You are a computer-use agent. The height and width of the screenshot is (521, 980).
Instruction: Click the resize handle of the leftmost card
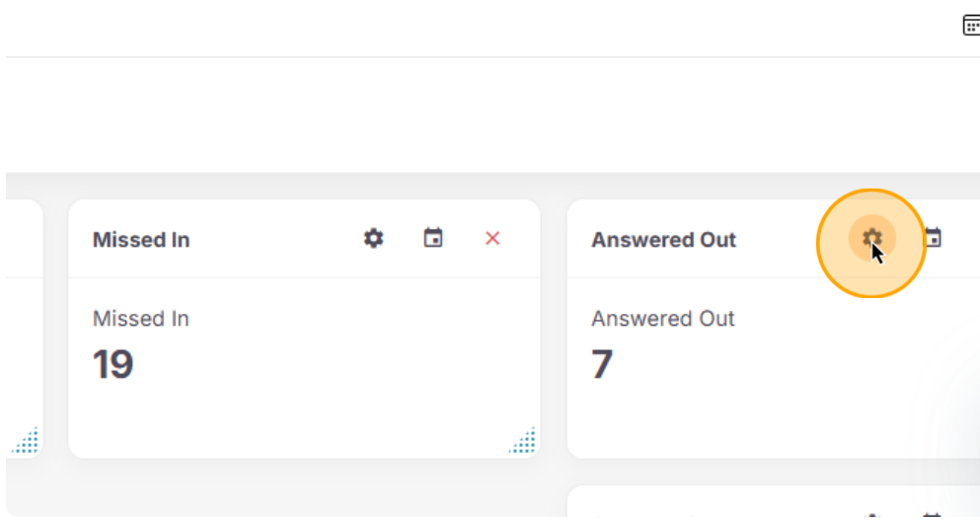[26, 441]
